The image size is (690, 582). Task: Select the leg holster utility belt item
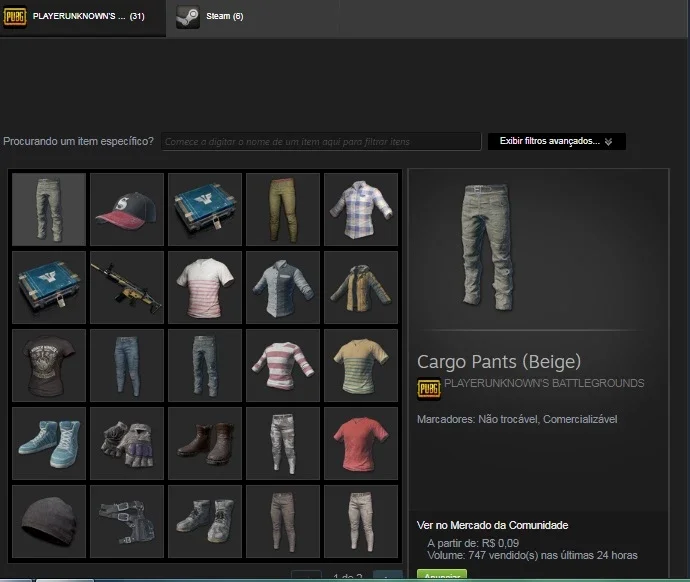point(127,521)
